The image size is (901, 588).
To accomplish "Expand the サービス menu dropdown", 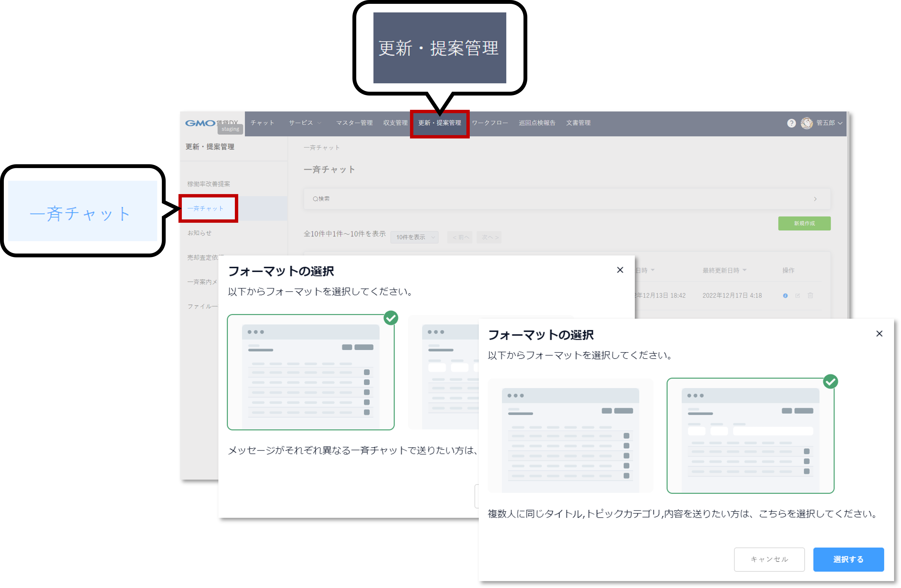I will pos(305,123).
